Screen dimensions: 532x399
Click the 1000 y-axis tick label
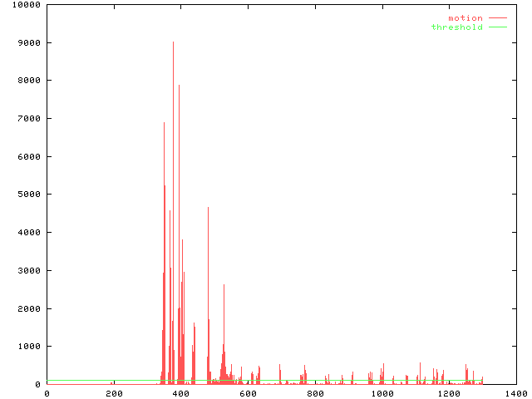26,347
